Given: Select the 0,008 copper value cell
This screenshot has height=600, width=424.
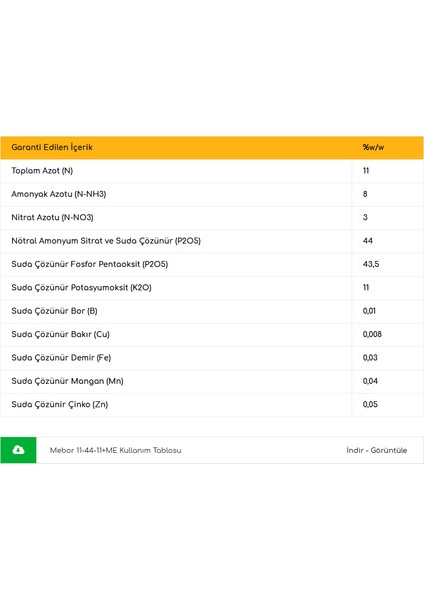Looking at the screenshot, I should [388, 334].
